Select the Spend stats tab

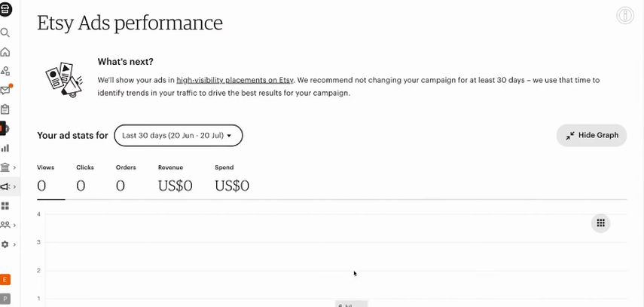[232, 180]
